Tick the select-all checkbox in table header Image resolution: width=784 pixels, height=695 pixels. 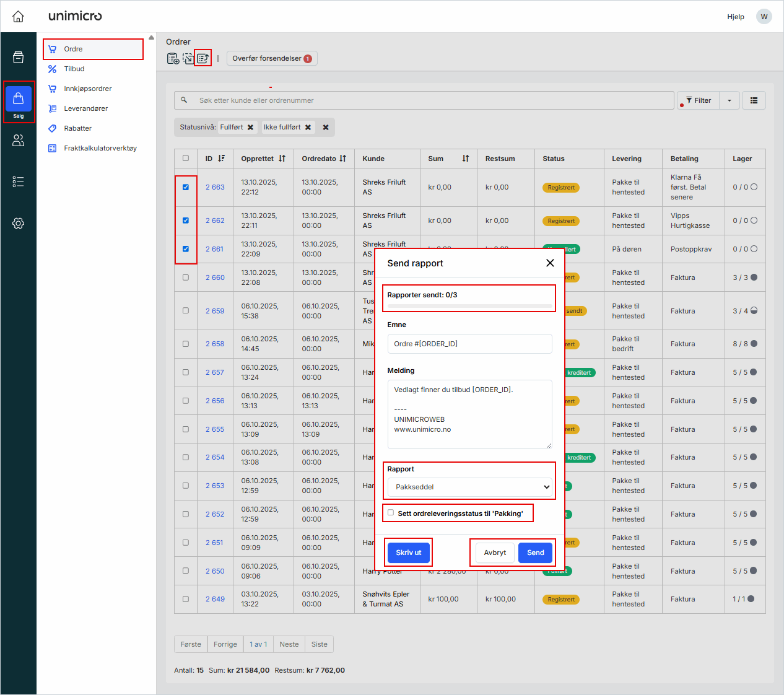pyautogui.click(x=186, y=159)
